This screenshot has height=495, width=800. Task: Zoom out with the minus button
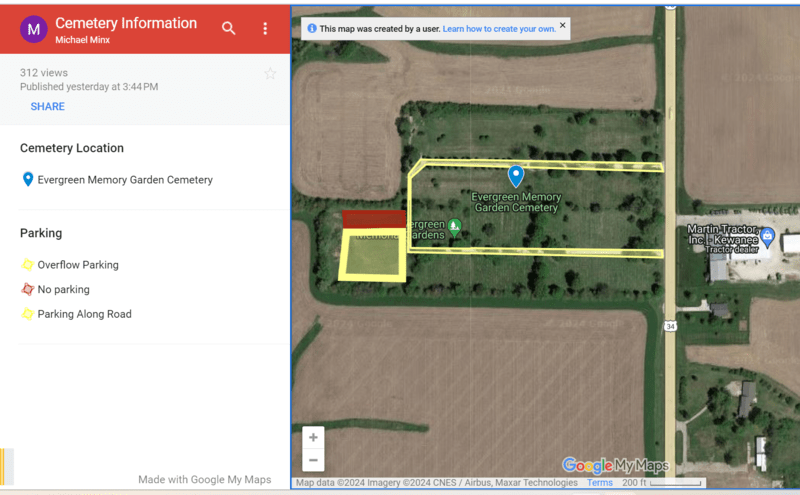[x=314, y=460]
